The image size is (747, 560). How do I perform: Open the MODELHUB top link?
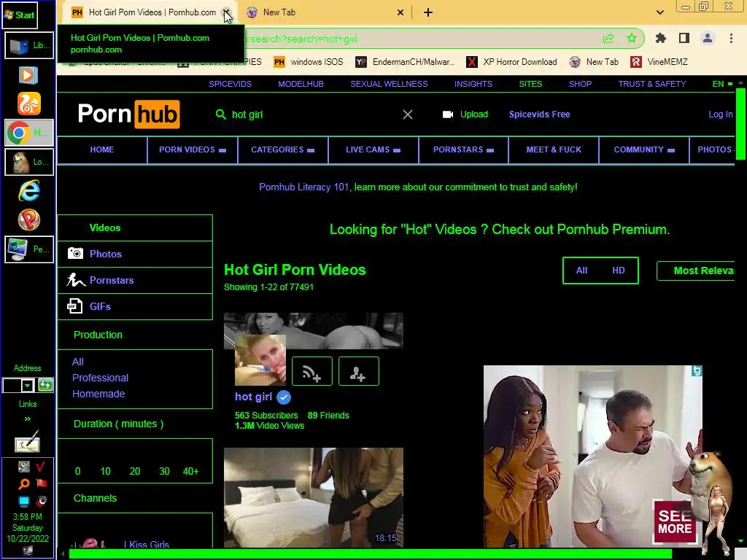coord(301,84)
